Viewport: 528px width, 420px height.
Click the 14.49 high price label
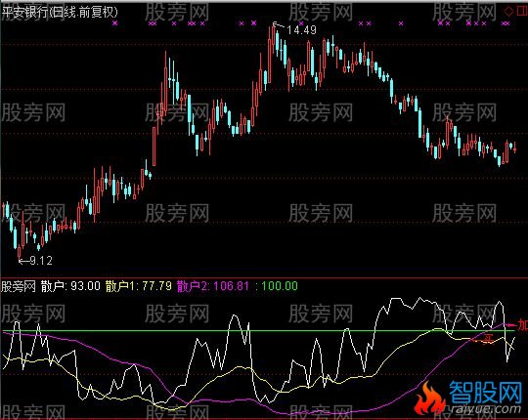(x=302, y=30)
